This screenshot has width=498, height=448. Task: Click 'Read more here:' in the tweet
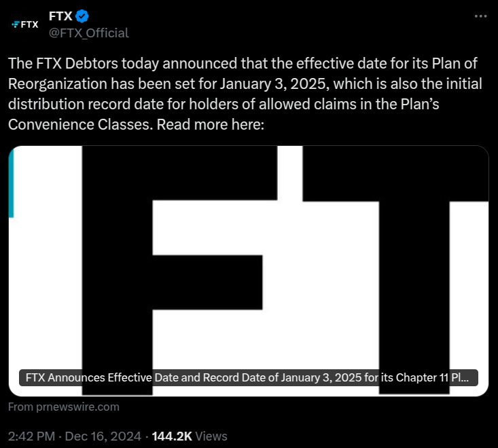click(210, 124)
